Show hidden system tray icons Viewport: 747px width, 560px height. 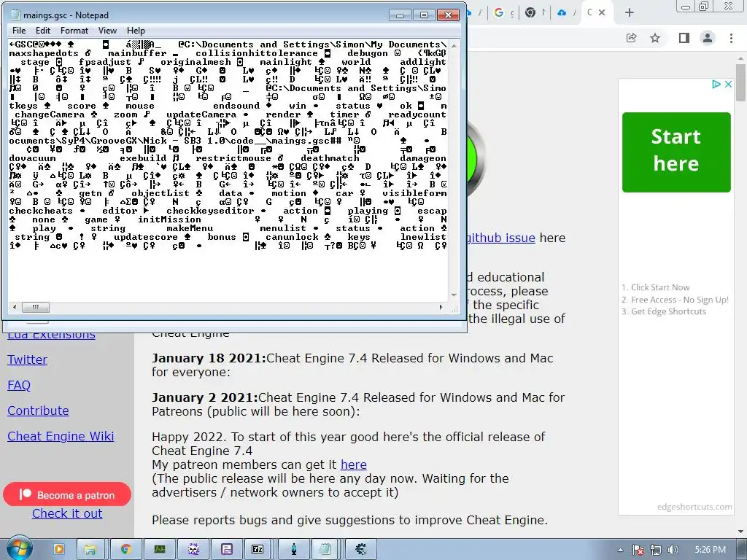click(620, 550)
